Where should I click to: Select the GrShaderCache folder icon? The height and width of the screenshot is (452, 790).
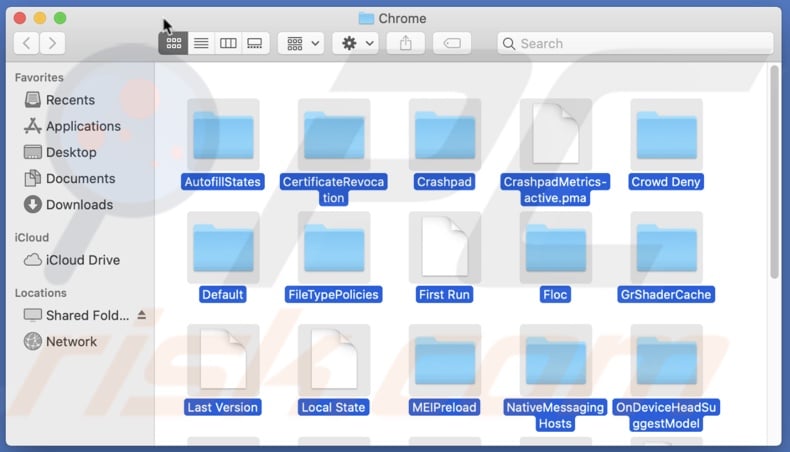pos(667,247)
